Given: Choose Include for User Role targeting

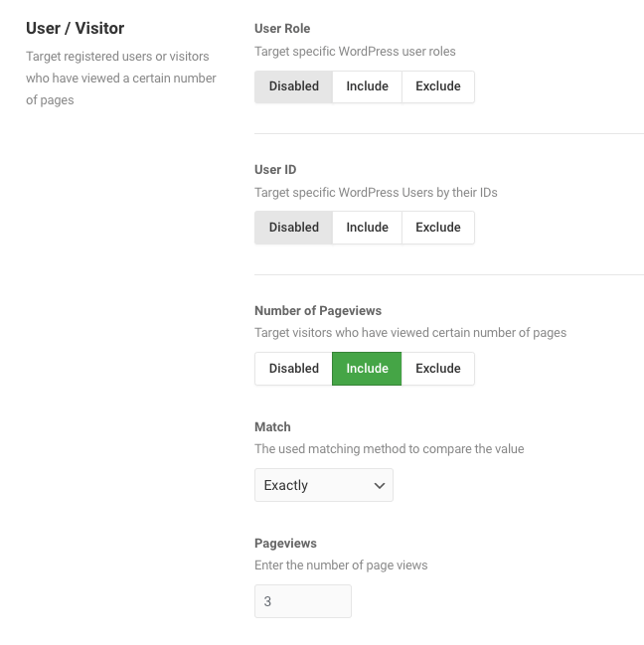Looking at the screenshot, I should (x=367, y=86).
